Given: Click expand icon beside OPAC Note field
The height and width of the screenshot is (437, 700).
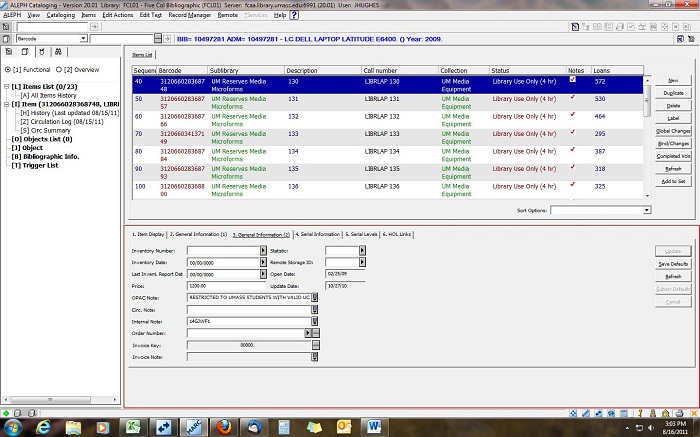Looking at the screenshot, I should click(316, 298).
